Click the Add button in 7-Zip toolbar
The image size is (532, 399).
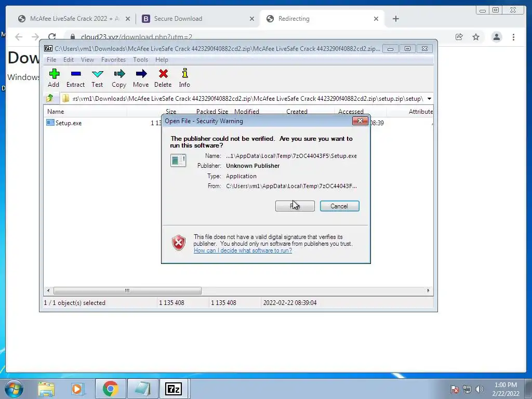(54, 78)
